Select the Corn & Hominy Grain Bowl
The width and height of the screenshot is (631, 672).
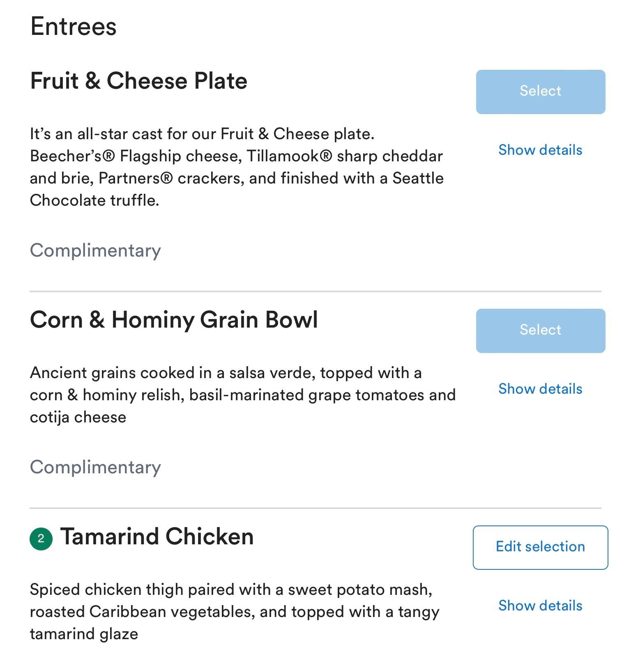(540, 330)
